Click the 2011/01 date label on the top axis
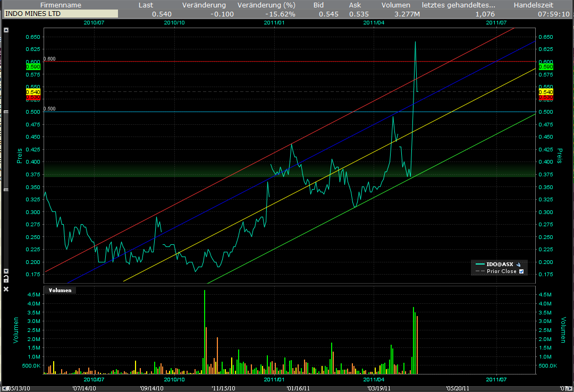Image resolution: width=574 pixels, height=392 pixels. click(274, 23)
